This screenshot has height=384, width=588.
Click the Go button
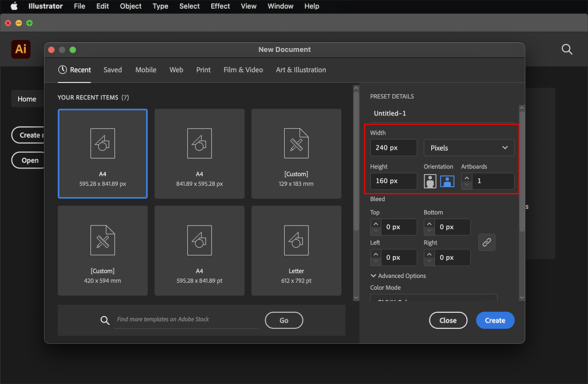tap(284, 320)
